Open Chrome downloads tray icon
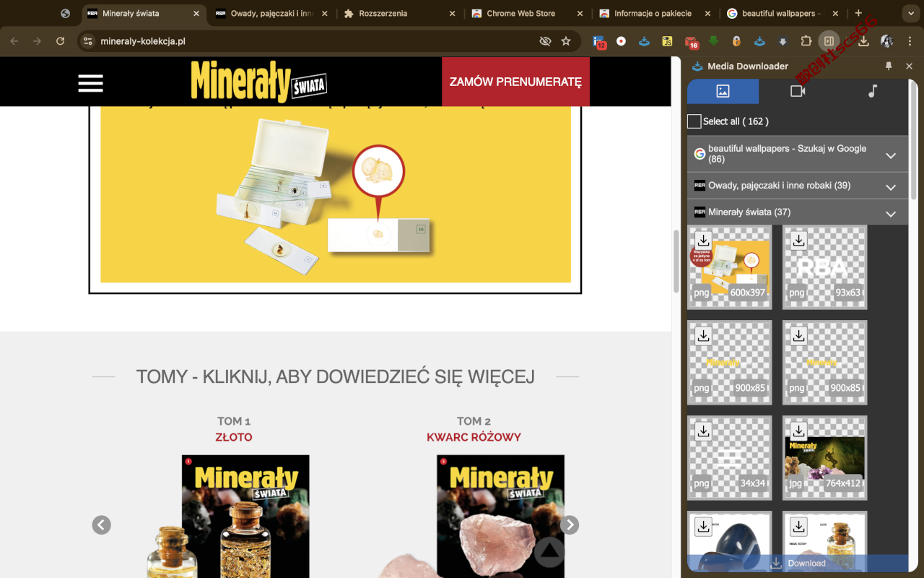Viewport: 924px width, 578px height. click(863, 41)
